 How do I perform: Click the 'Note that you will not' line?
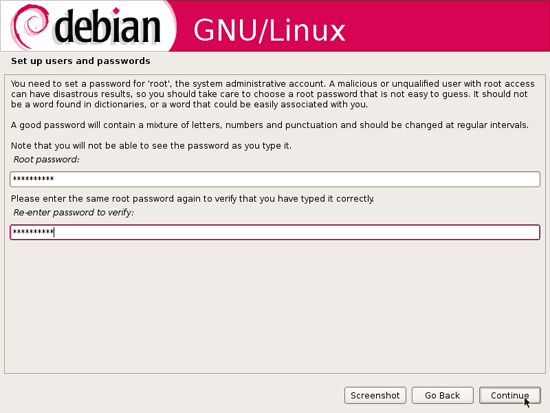pyautogui.click(x=151, y=146)
